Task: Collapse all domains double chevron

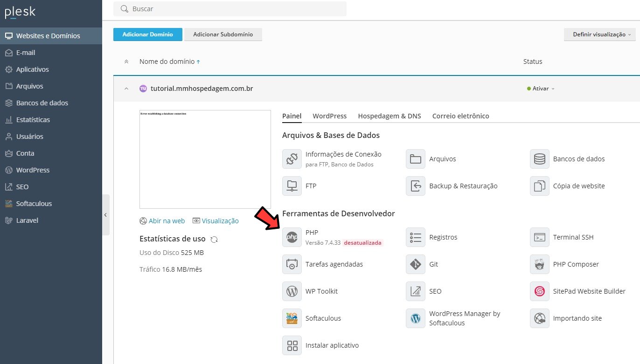Action: (126, 62)
